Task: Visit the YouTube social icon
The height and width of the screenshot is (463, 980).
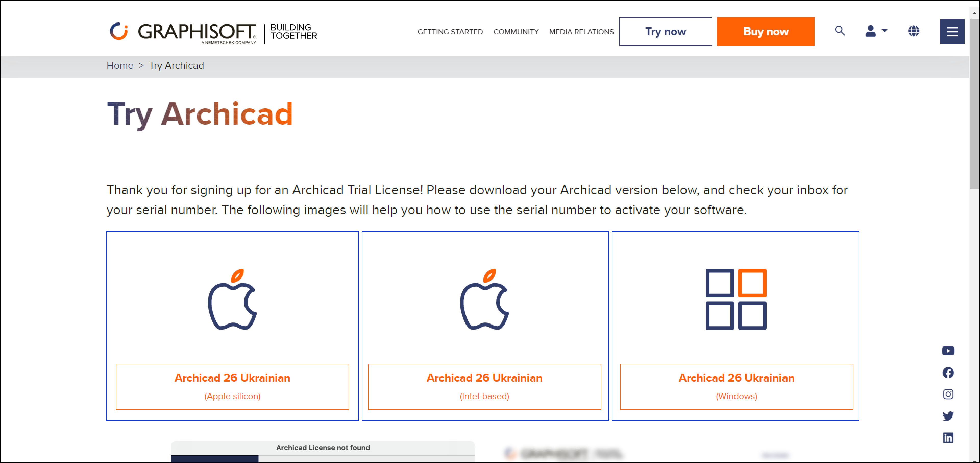Action: 948,351
